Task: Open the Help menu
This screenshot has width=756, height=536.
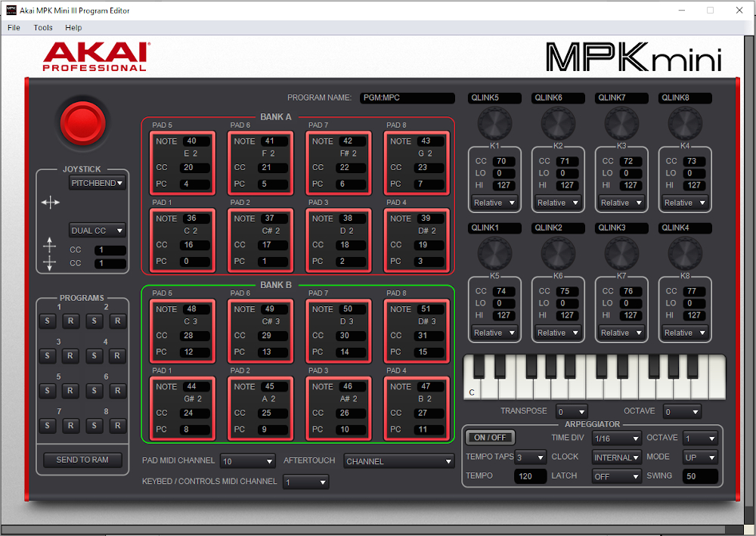Action: pyautogui.click(x=73, y=27)
